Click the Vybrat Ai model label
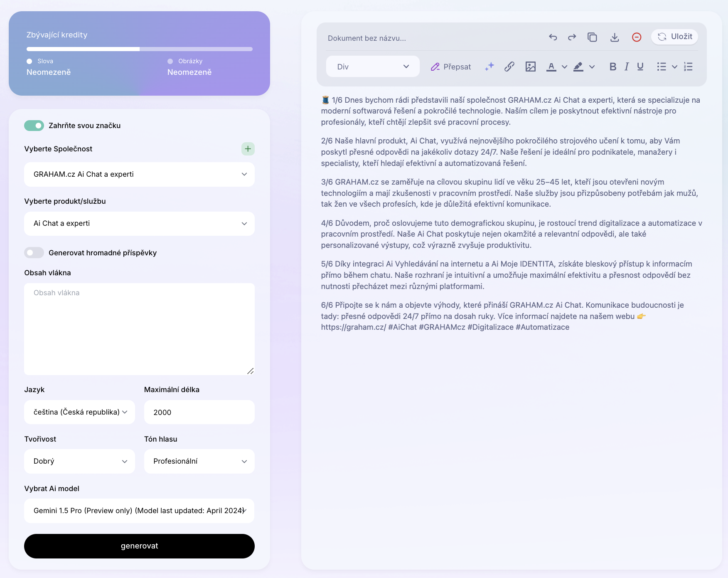 (52, 489)
